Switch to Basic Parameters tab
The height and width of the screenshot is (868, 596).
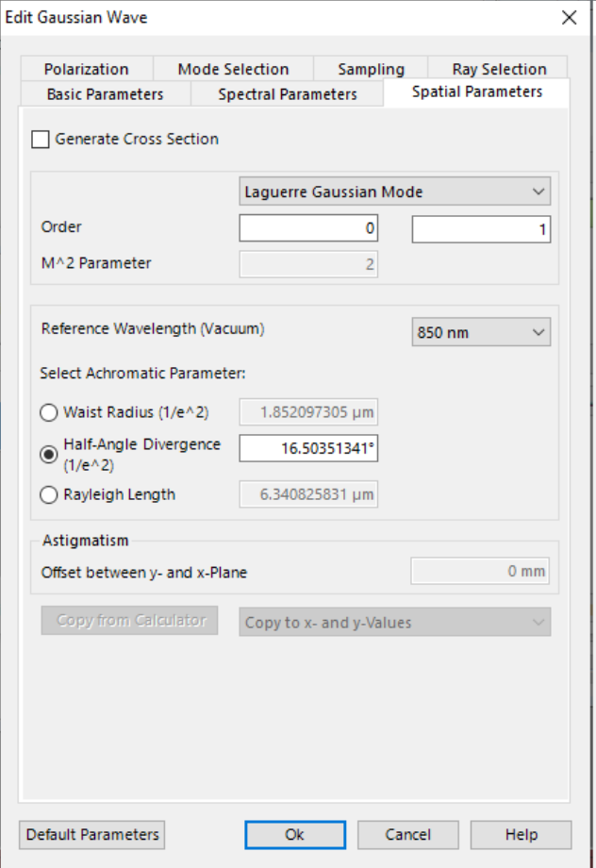(105, 94)
